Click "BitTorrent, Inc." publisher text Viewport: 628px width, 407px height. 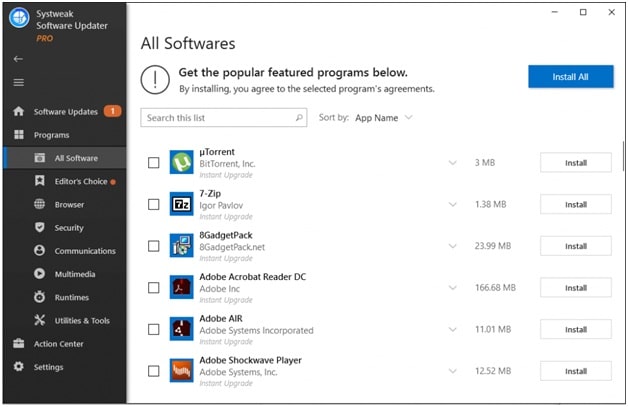point(227,164)
